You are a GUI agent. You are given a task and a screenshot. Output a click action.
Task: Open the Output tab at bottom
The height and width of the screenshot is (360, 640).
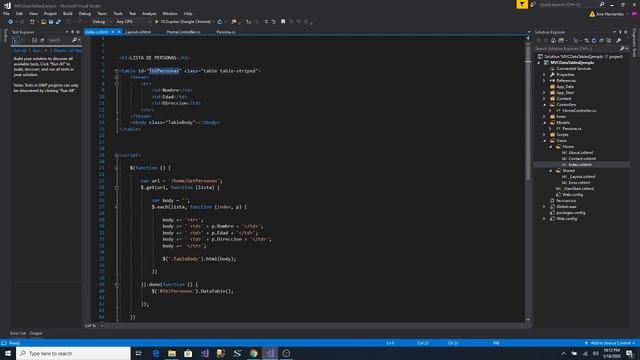(36, 333)
